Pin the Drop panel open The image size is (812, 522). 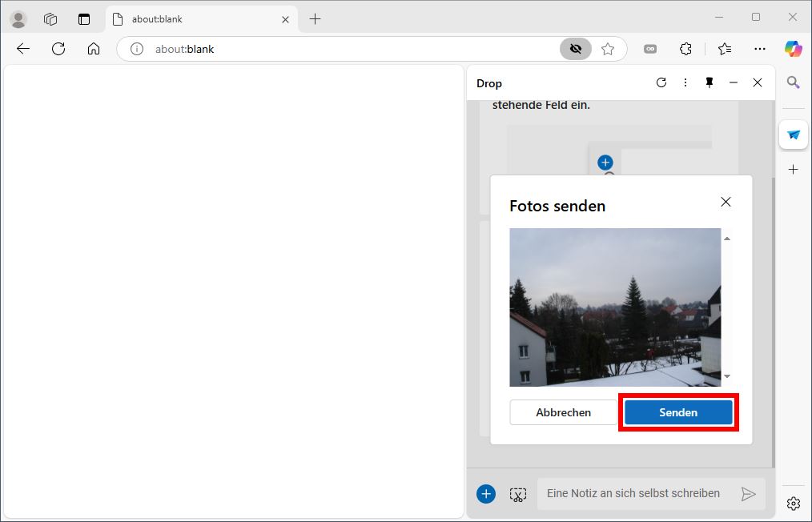coord(709,82)
